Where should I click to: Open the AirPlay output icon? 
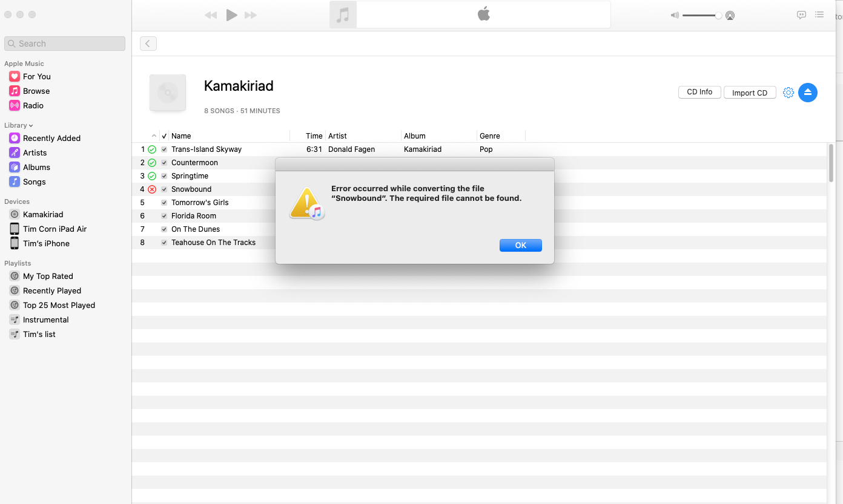[730, 16]
